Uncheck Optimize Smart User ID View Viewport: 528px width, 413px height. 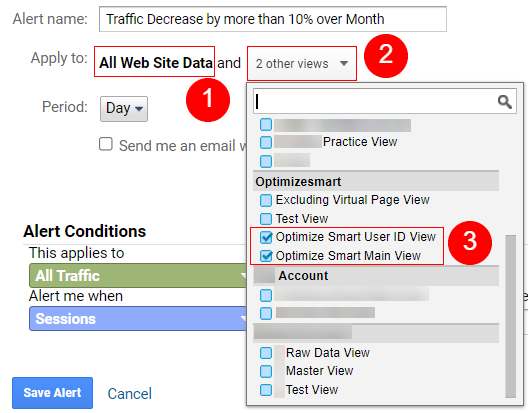pyautogui.click(x=266, y=237)
